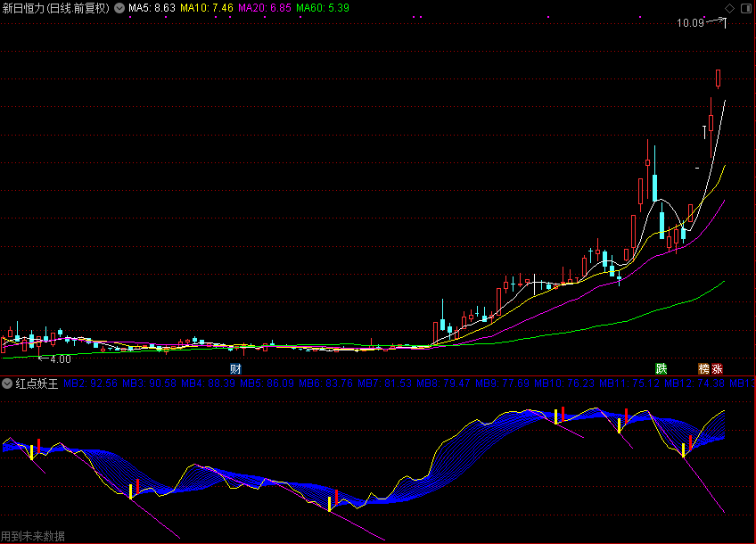This screenshot has width=756, height=544.
Task: Click the orange 榜 marker
Action: 704,369
